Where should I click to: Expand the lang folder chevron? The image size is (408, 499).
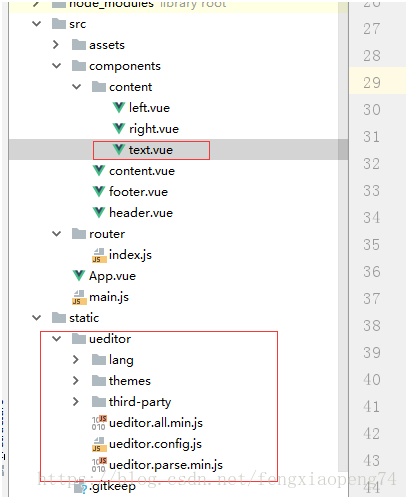click(x=76, y=360)
